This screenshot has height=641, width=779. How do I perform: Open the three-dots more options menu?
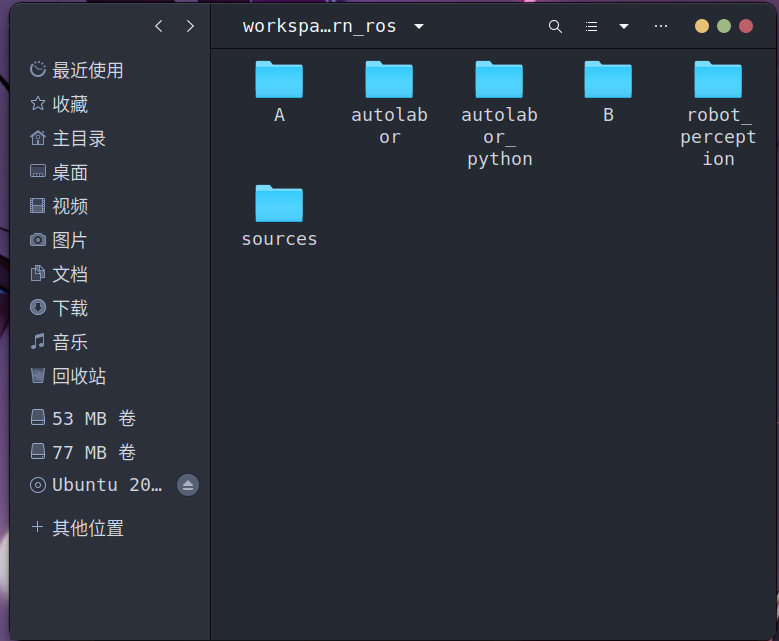point(660,26)
